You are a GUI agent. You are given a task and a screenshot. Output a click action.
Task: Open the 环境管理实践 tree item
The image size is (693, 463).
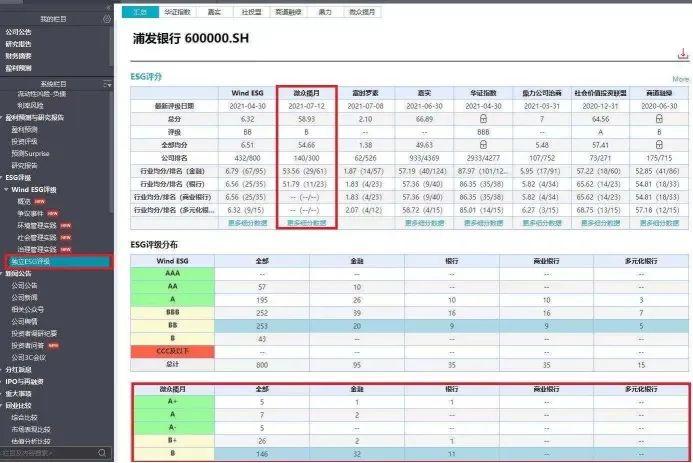(37, 226)
